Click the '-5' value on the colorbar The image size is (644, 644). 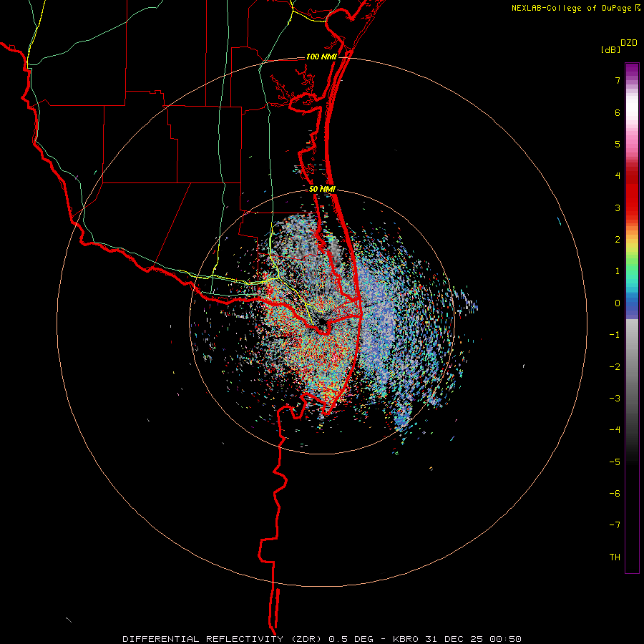click(615, 462)
